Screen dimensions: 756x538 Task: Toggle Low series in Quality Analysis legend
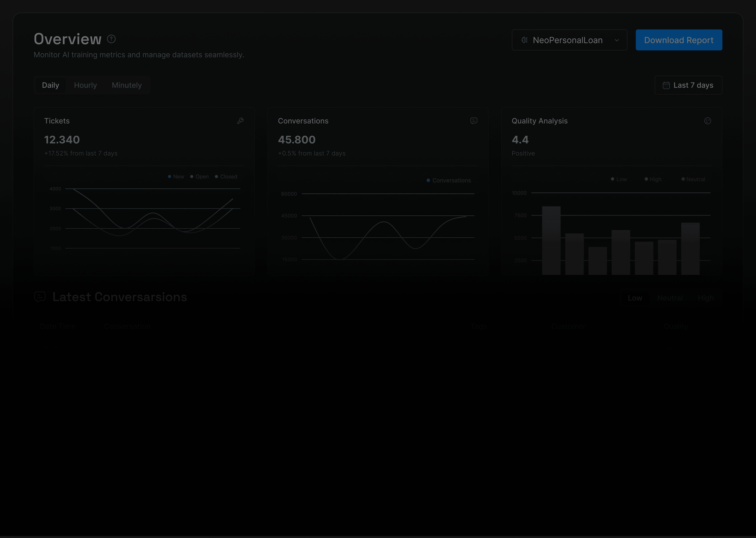coord(619,179)
